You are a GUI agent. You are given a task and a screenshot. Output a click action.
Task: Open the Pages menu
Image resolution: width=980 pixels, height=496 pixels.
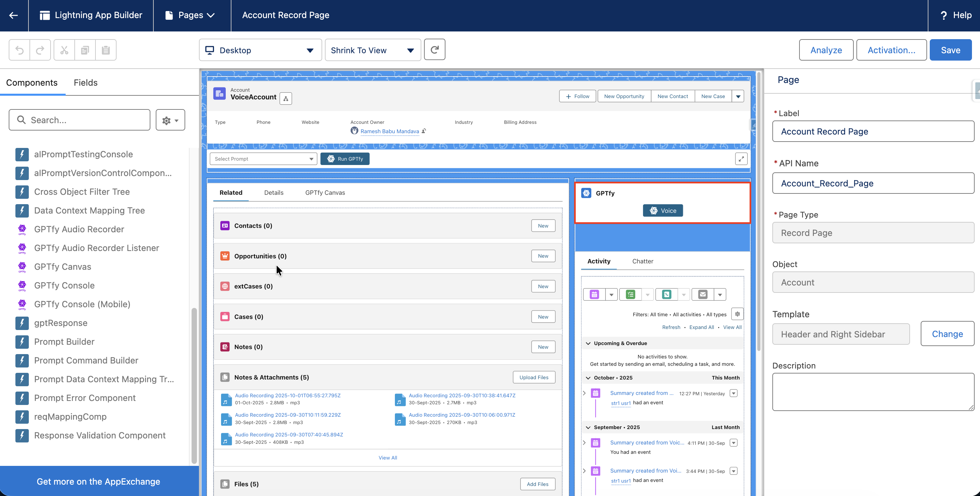(191, 15)
